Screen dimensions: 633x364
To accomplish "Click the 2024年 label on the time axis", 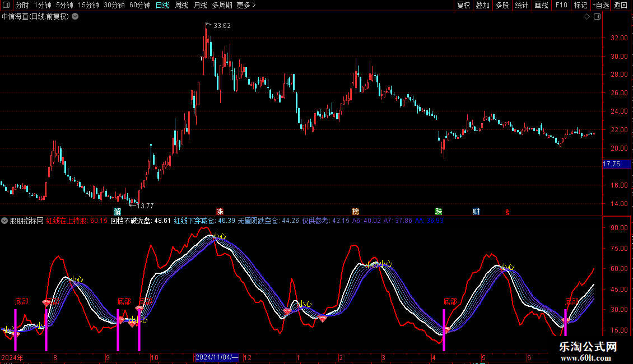I will pyautogui.click(x=12, y=357).
